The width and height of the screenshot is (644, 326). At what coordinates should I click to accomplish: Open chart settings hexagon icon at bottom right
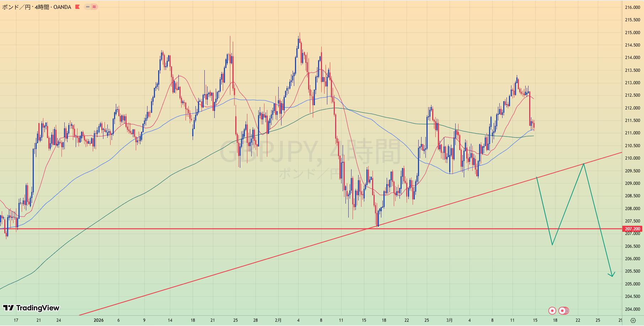pyautogui.click(x=633, y=320)
